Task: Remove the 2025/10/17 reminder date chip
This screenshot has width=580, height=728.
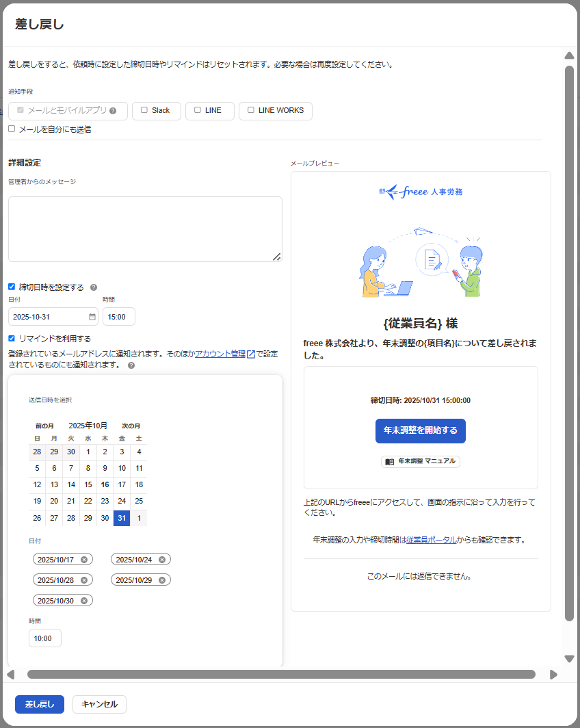Action: [84, 560]
